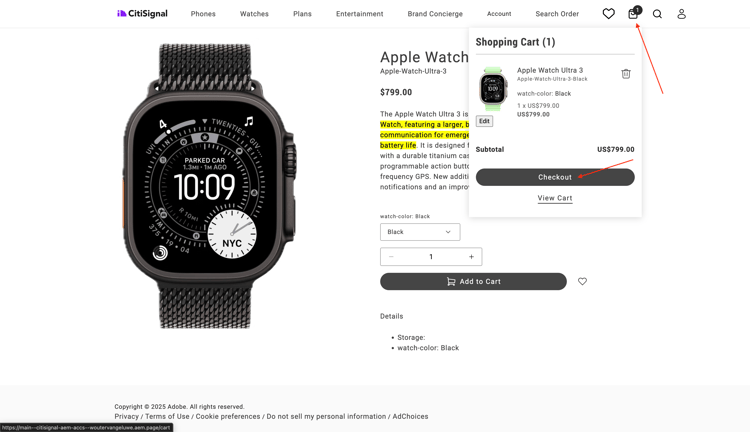Screen dimensions: 750x432
Task: Follow the View Cart link
Action: point(555,198)
